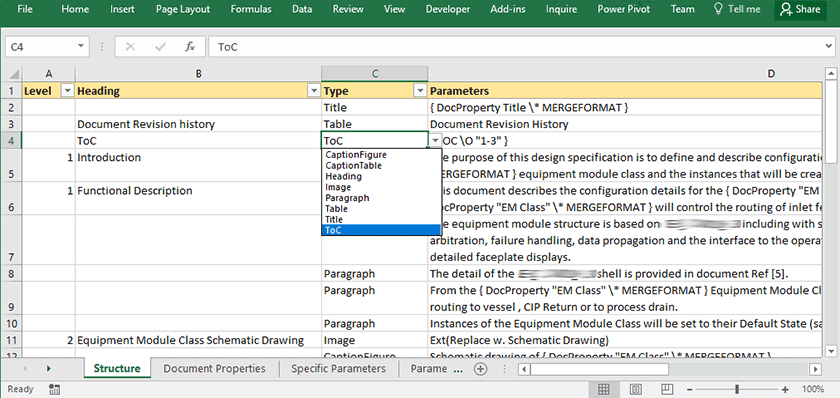Open the File menu
The width and height of the screenshot is (840, 398).
click(x=25, y=9)
